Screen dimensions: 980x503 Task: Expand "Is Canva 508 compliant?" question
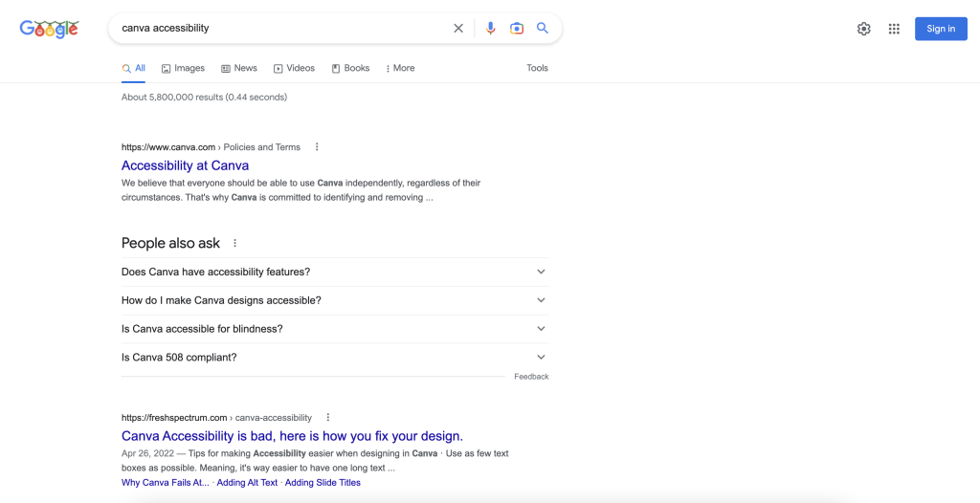pos(335,358)
